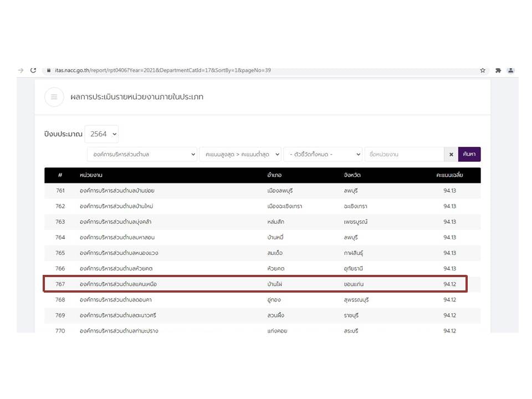This screenshot has width=532, height=399.
Task: Click score 94.13 in row 761
Action: 449,191
